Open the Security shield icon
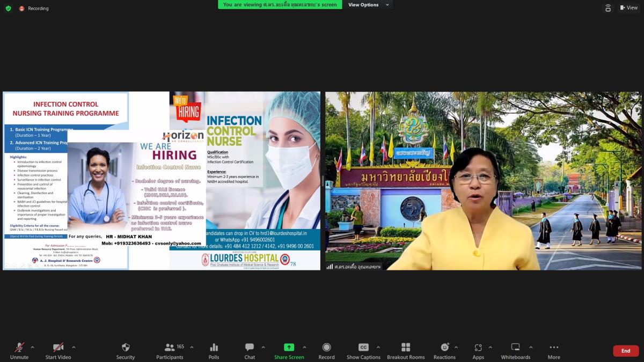644x362 pixels. pyautogui.click(x=126, y=348)
